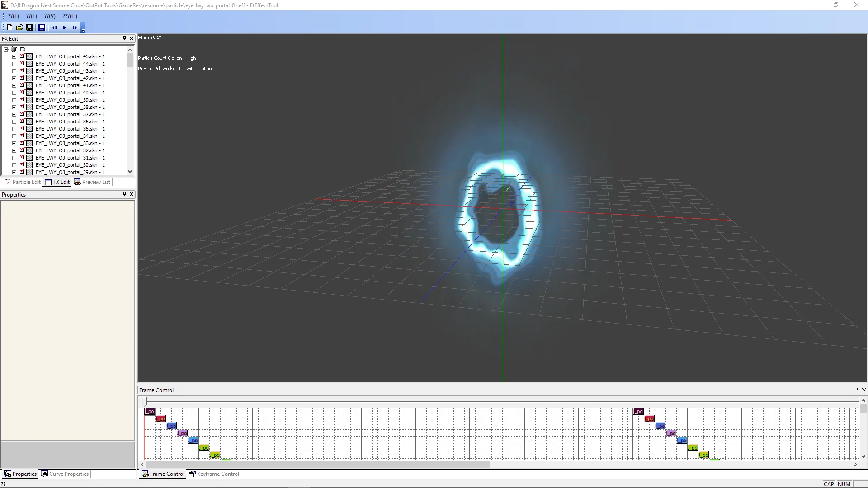Uncheck EYE_LWY_OJ_portal_33.skn visibility box
868x488 pixels.
(x=22, y=143)
